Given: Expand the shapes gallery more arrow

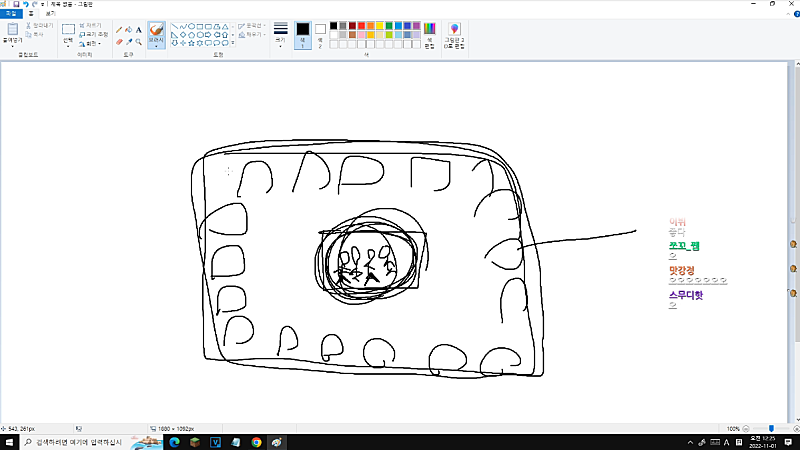Looking at the screenshot, I should pyautogui.click(x=233, y=43).
